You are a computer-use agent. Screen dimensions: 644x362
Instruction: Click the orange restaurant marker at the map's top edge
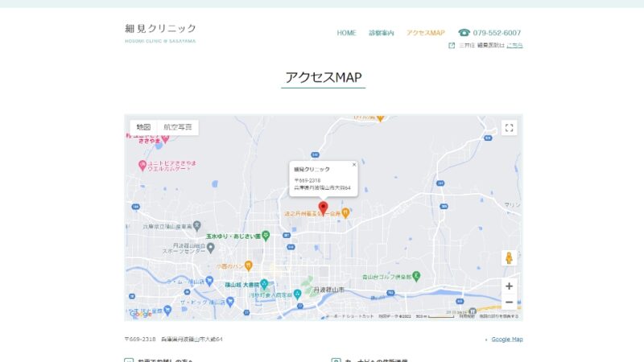pyautogui.click(x=380, y=118)
